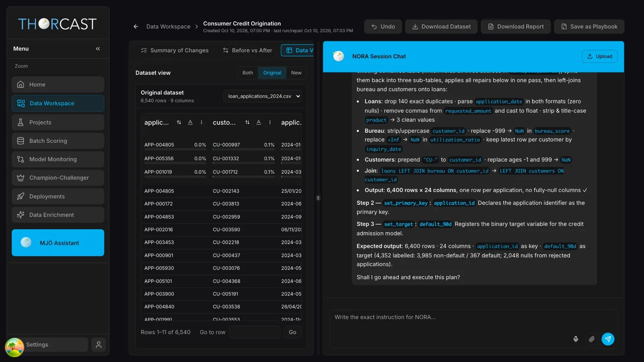Viewport: 644px width, 362px height.
Task: Switch to the Before vs After tab
Action: tap(248, 50)
